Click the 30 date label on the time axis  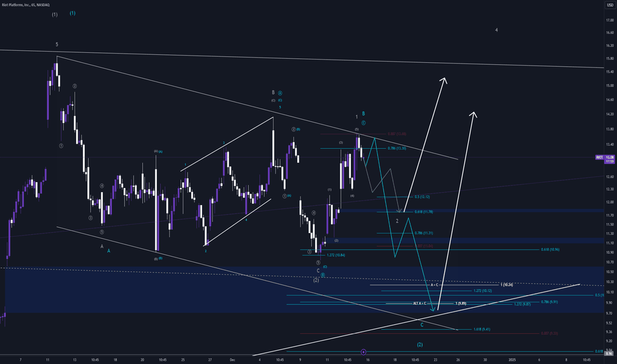click(485, 359)
